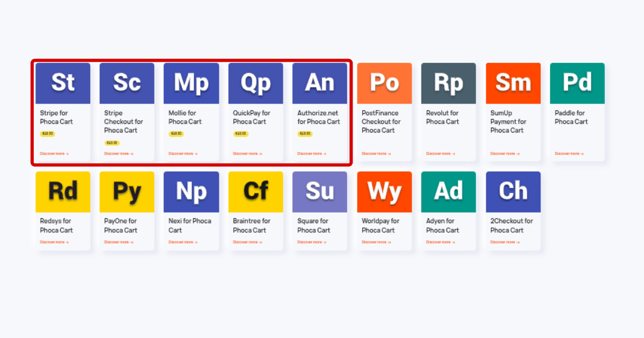The height and width of the screenshot is (338, 644).
Task: Click the 'Redsys for Phoca Cart' title
Action: tap(56, 225)
